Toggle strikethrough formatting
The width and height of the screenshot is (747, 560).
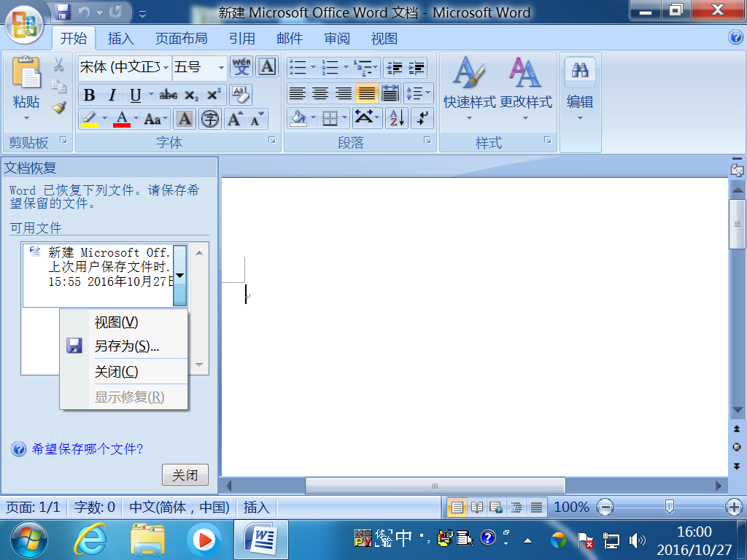pyautogui.click(x=169, y=95)
